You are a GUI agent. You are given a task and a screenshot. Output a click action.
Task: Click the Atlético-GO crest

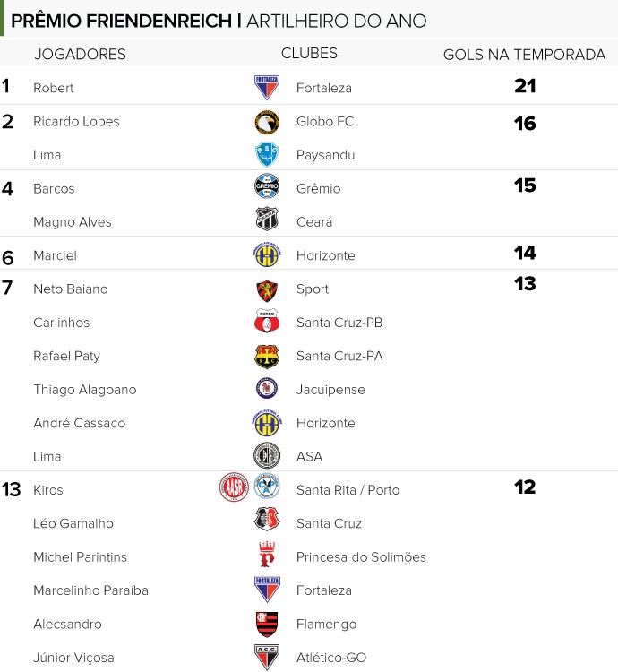tap(267, 657)
